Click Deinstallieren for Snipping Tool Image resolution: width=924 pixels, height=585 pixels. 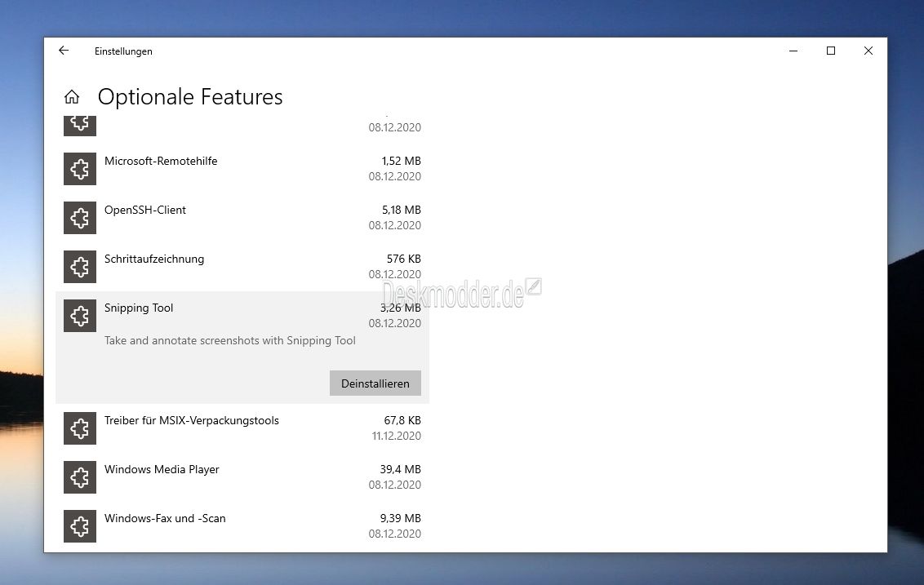375,383
